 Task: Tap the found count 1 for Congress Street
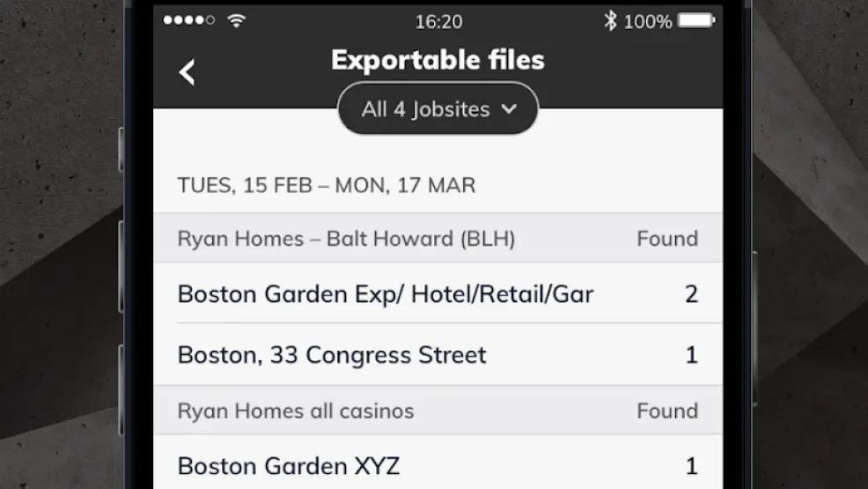(x=692, y=355)
